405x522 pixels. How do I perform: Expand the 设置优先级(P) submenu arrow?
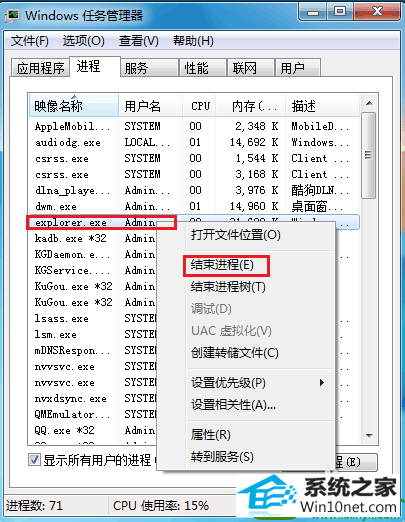pyautogui.click(x=321, y=382)
